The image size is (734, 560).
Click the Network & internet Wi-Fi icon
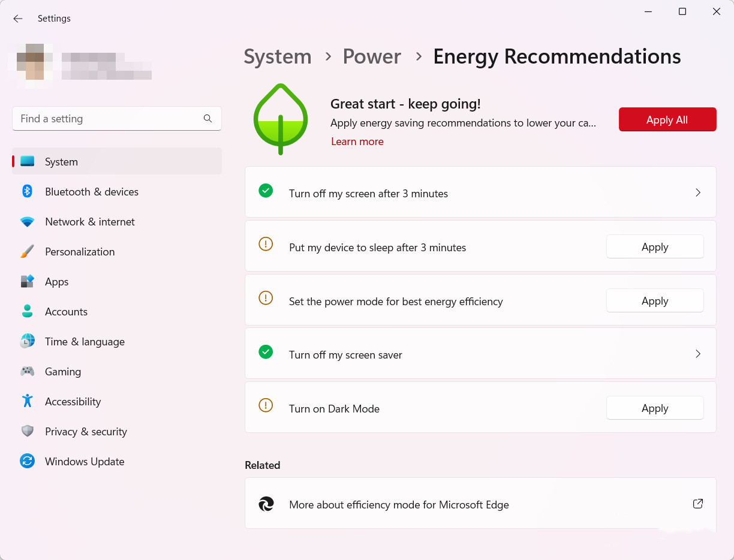tap(27, 222)
